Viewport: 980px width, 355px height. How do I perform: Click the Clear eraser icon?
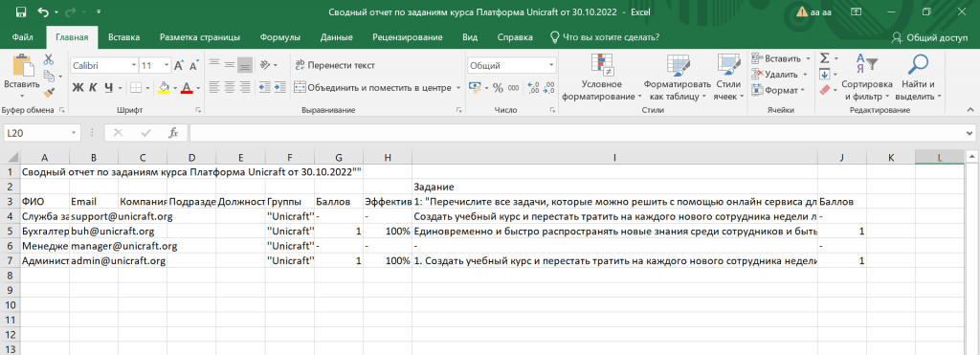tap(824, 91)
